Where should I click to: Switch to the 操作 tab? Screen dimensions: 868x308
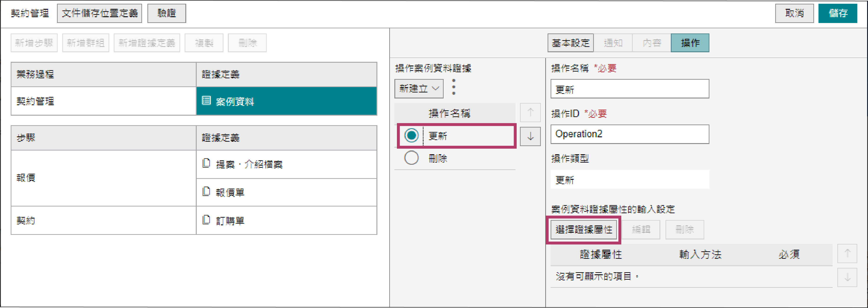(x=690, y=43)
